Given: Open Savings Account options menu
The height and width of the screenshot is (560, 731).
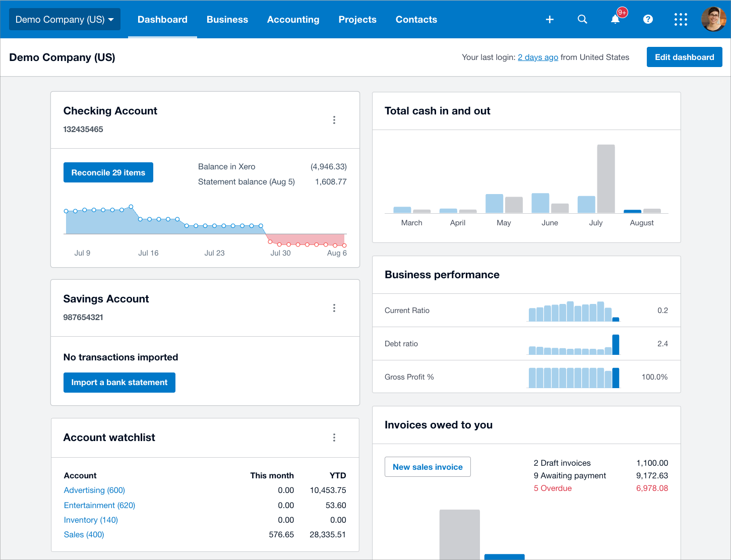Looking at the screenshot, I should tap(334, 308).
